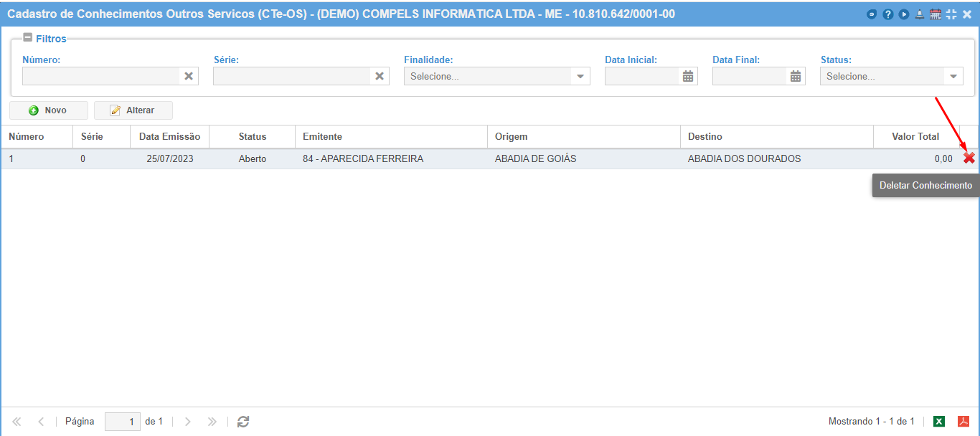Clear the Série field with its X
This screenshot has width=980, height=436.
click(380, 76)
